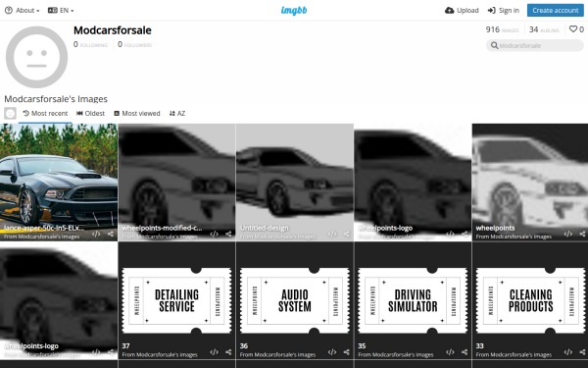
Task: Click the image title 33
Action: [x=479, y=345]
